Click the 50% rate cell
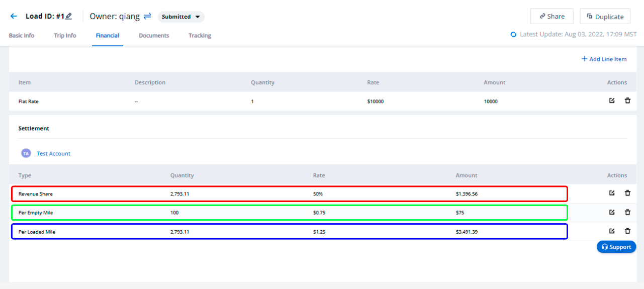644x289 pixels. pyautogui.click(x=318, y=194)
